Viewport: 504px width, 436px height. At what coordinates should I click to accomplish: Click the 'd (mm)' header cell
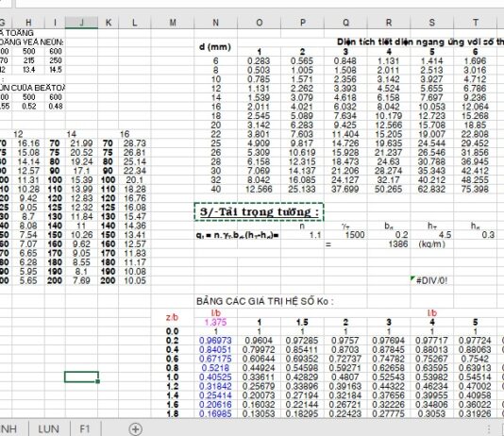(215, 47)
